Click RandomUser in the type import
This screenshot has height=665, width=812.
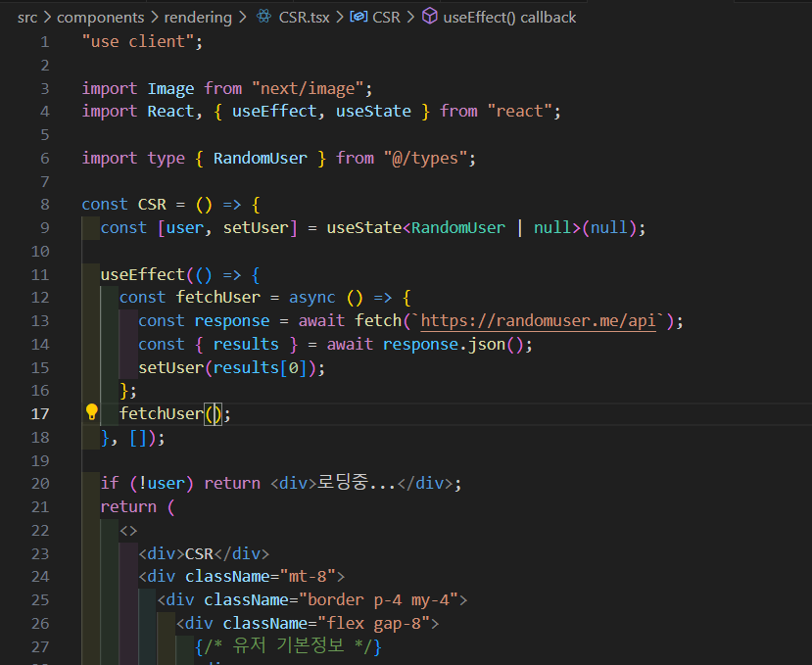261,158
